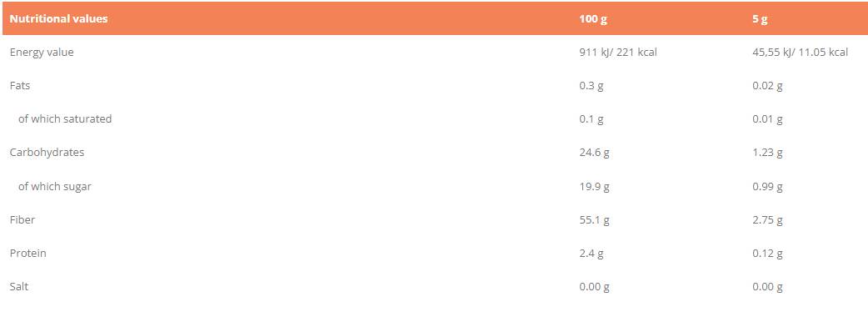
Task: Select the 5 g column header
Action: click(760, 19)
